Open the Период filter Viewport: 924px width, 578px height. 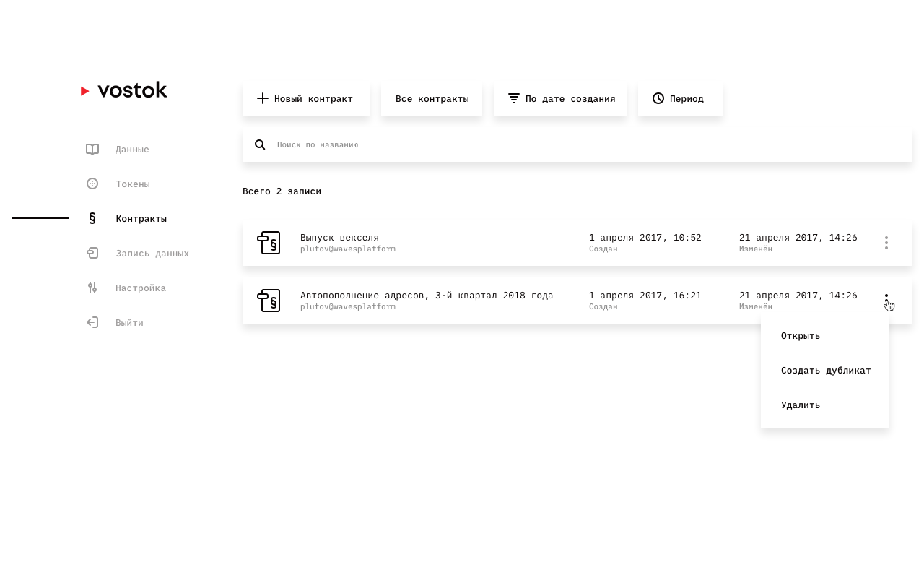(680, 98)
